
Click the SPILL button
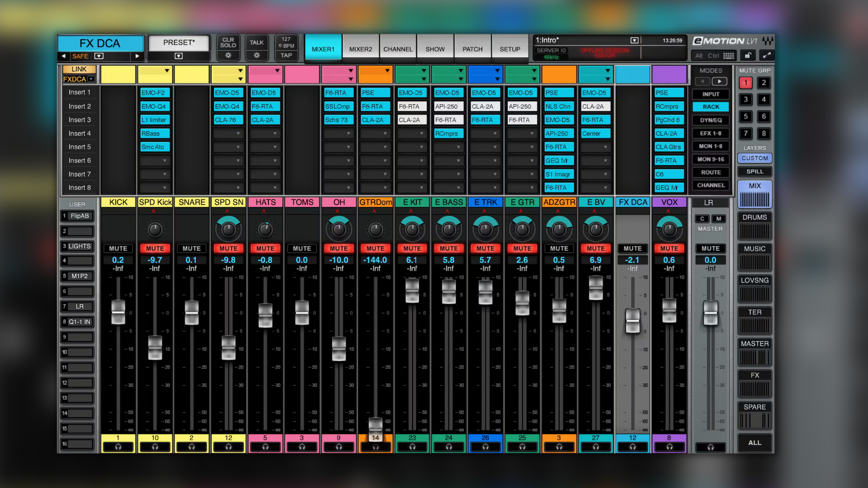755,172
